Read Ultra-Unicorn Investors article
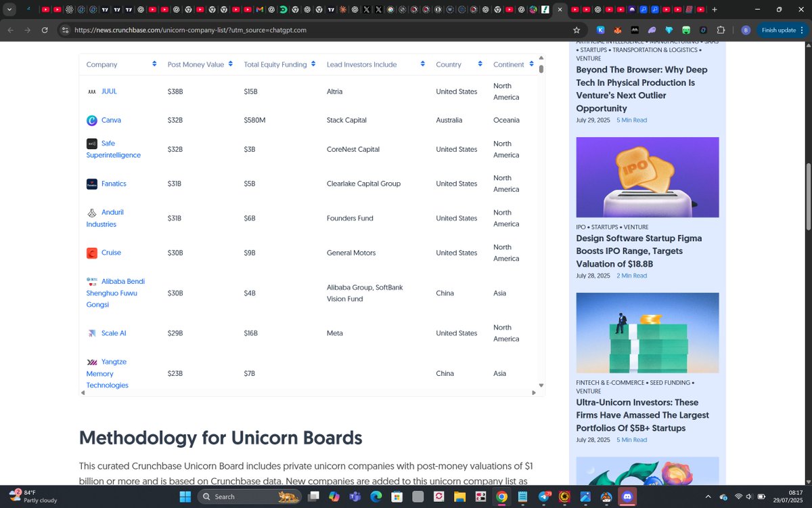 642,415
